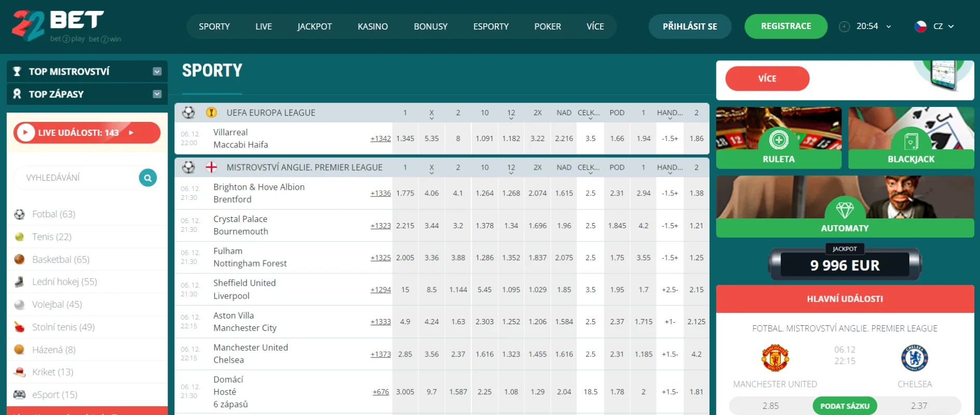This screenshot has width=980, height=415.
Task: Click the Stolní tenis paddle icon
Action: click(20, 327)
